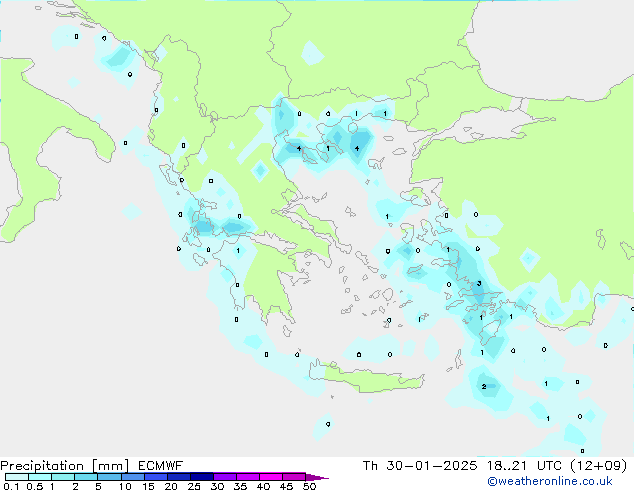
Task: Click the 'ECMWF' model label
Action: click(161, 466)
